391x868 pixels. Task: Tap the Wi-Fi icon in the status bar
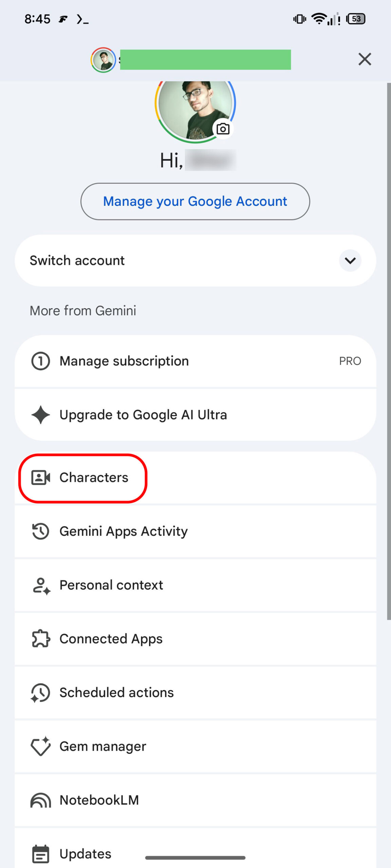coord(318,19)
